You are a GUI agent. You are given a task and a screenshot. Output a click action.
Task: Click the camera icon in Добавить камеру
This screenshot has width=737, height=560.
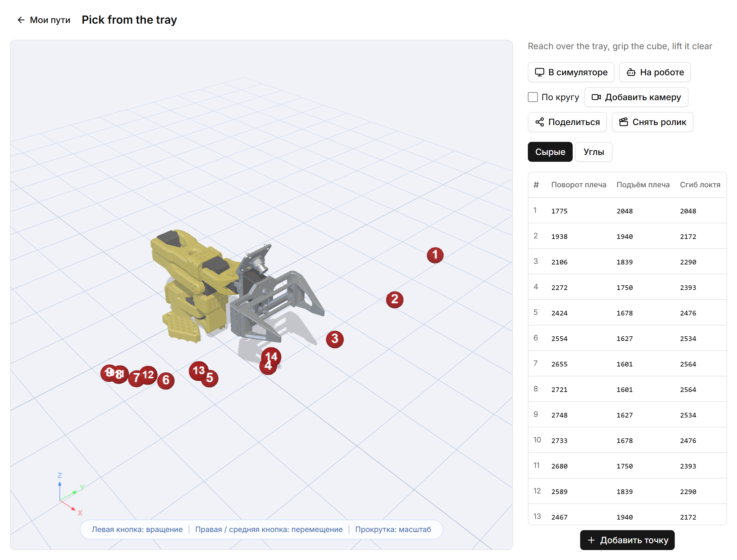pyautogui.click(x=596, y=97)
